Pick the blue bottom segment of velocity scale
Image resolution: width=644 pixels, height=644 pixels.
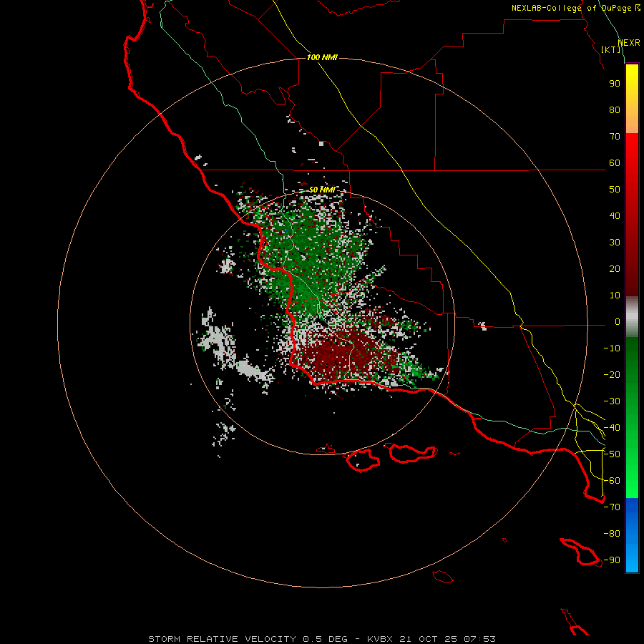[x=632, y=535]
